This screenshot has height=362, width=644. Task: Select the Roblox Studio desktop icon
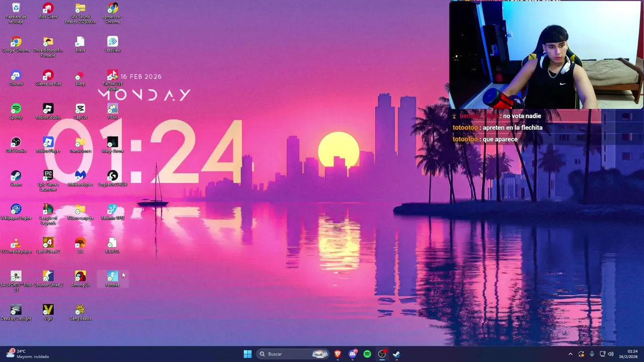coord(48,112)
